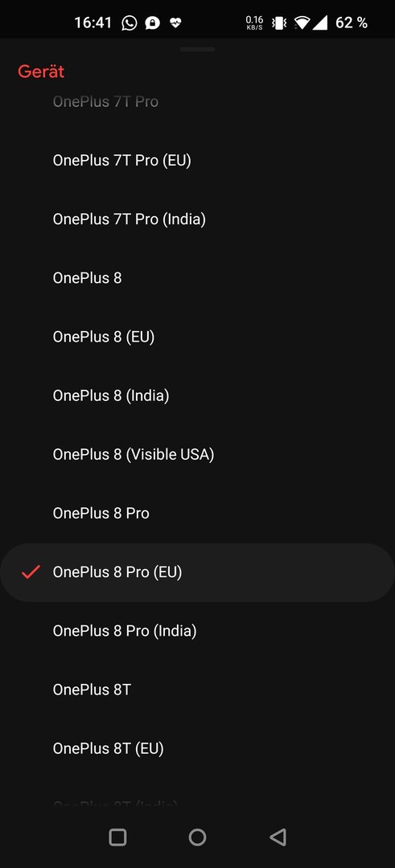
Task: Pick OnePlus 8 (EU) option
Action: [197, 337]
